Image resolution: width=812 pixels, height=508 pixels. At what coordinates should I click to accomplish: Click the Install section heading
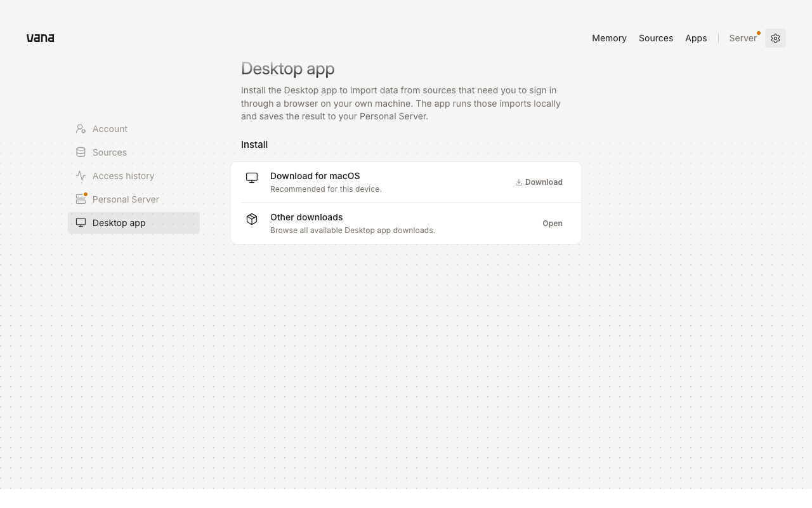pyautogui.click(x=254, y=145)
